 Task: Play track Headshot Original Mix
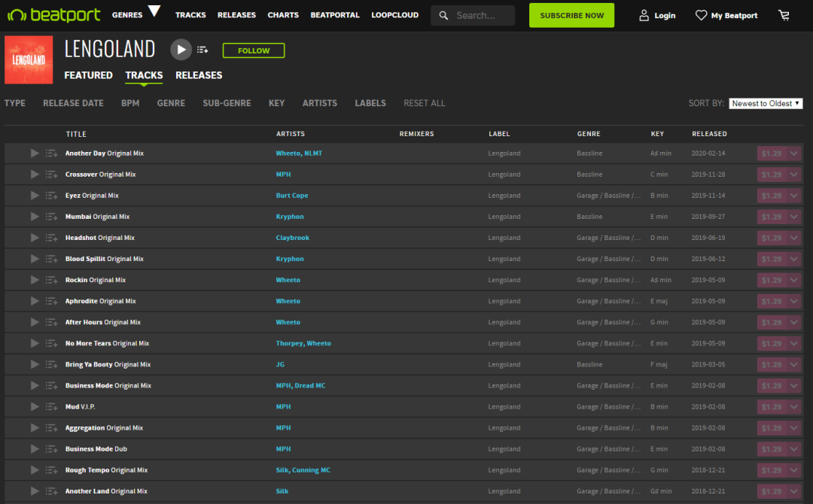pyautogui.click(x=34, y=238)
